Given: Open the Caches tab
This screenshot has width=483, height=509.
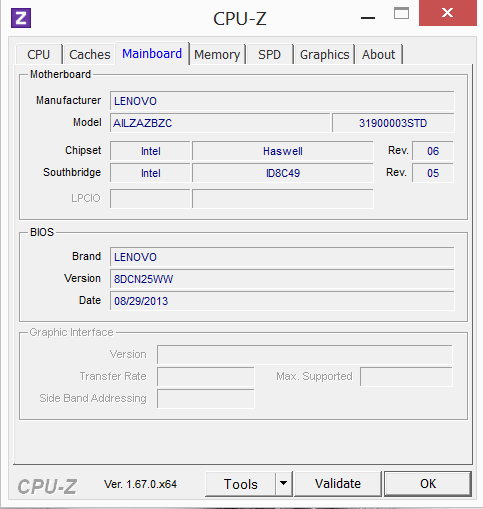Looking at the screenshot, I should [89, 54].
